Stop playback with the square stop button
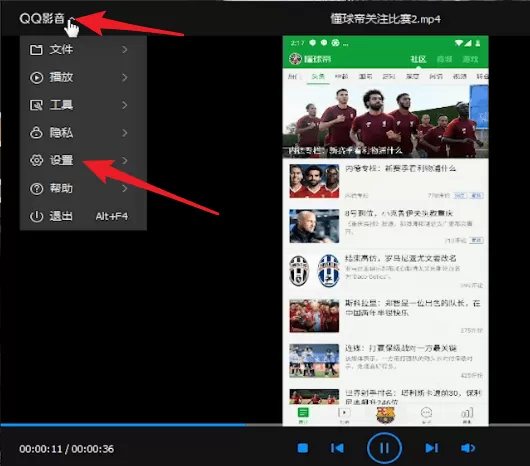 click(x=303, y=448)
